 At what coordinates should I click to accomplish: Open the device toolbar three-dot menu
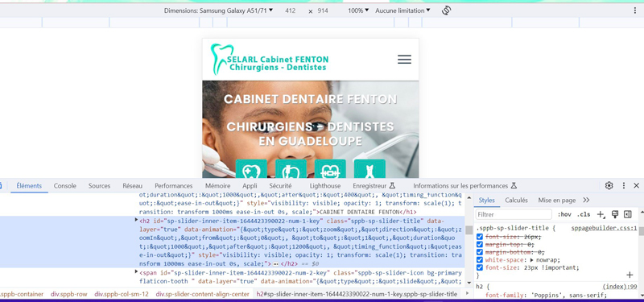tap(634, 10)
